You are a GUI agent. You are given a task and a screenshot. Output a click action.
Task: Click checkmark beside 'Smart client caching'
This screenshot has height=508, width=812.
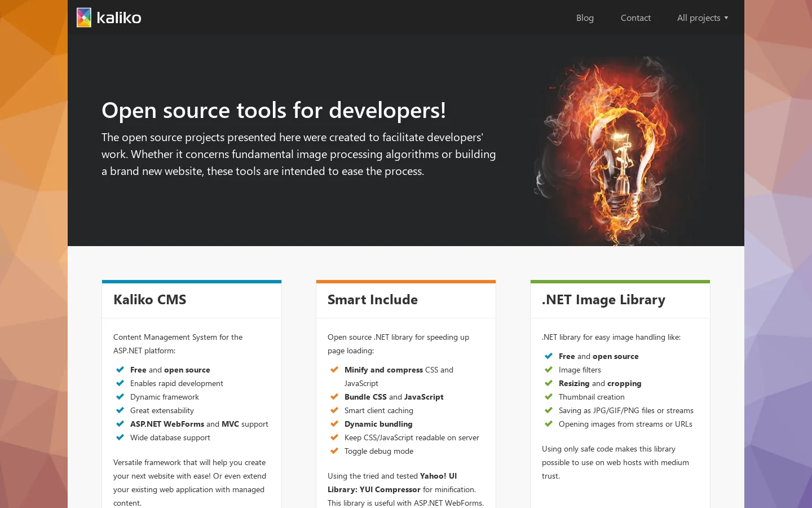334,410
